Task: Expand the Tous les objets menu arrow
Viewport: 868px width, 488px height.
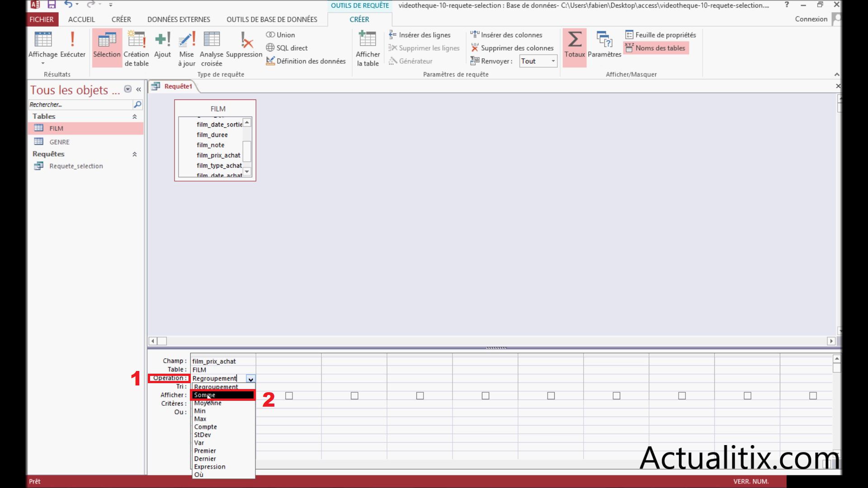Action: [128, 89]
